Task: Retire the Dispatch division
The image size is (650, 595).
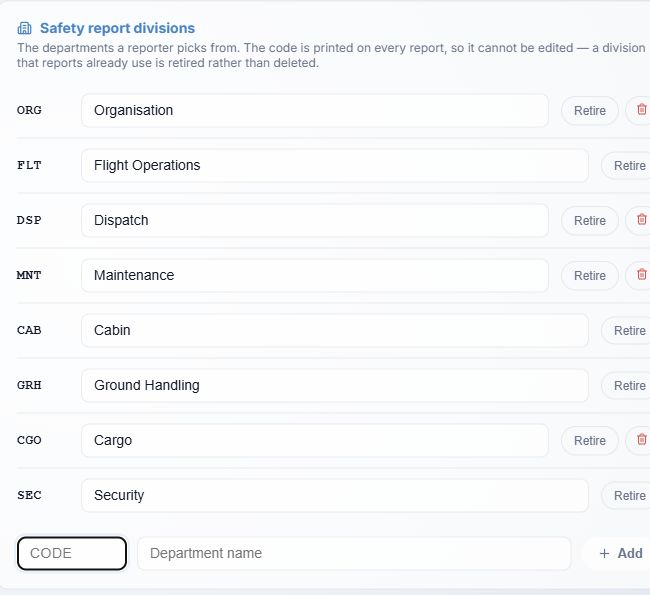Action: (x=589, y=221)
